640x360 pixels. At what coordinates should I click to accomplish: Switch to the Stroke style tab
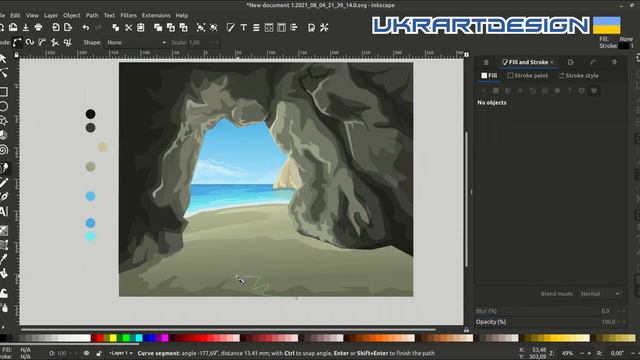click(578, 76)
